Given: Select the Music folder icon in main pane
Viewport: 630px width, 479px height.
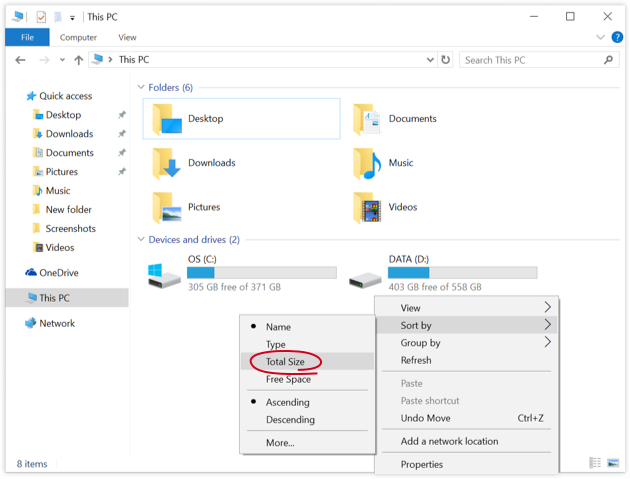Looking at the screenshot, I should 367,163.
